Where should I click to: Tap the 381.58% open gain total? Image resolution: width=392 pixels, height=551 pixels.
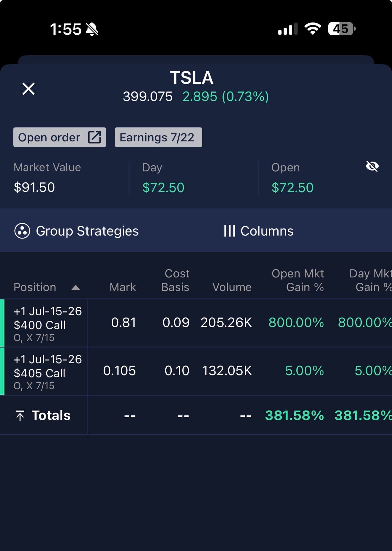click(x=294, y=415)
